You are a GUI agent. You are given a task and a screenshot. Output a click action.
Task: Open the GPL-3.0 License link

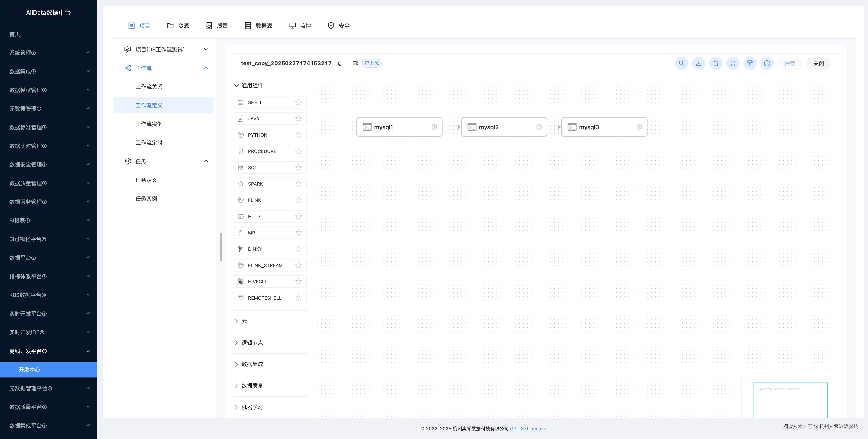[x=528, y=429]
